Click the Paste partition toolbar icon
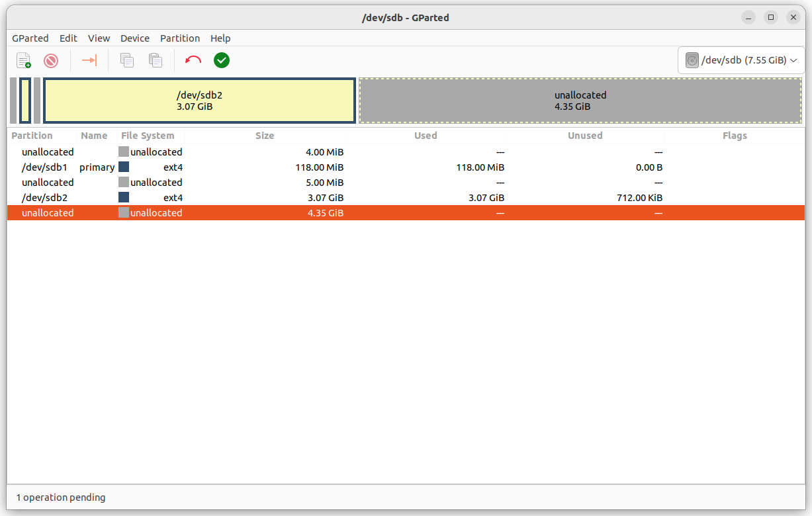Viewport: 812px width, 516px height. click(x=155, y=60)
